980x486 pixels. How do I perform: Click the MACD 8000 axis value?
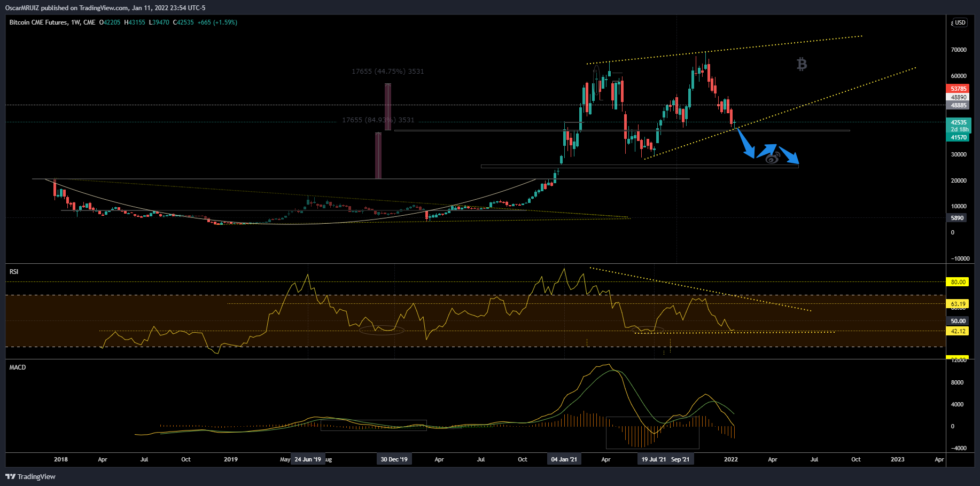[957, 382]
